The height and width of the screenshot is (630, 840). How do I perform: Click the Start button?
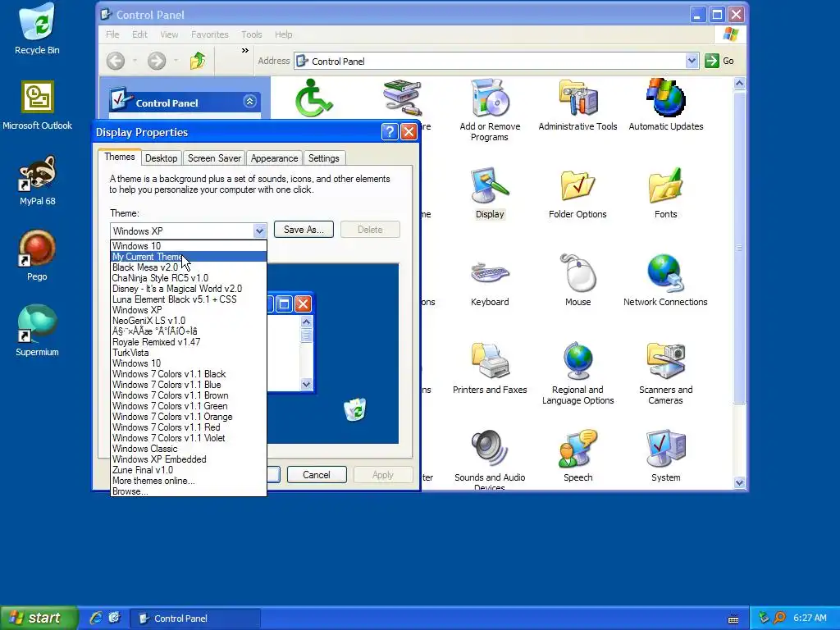(x=38, y=618)
